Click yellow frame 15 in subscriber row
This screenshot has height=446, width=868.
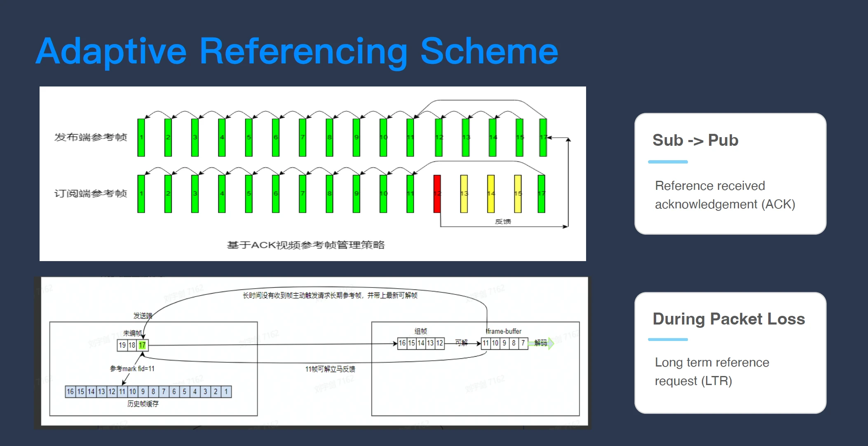click(518, 194)
